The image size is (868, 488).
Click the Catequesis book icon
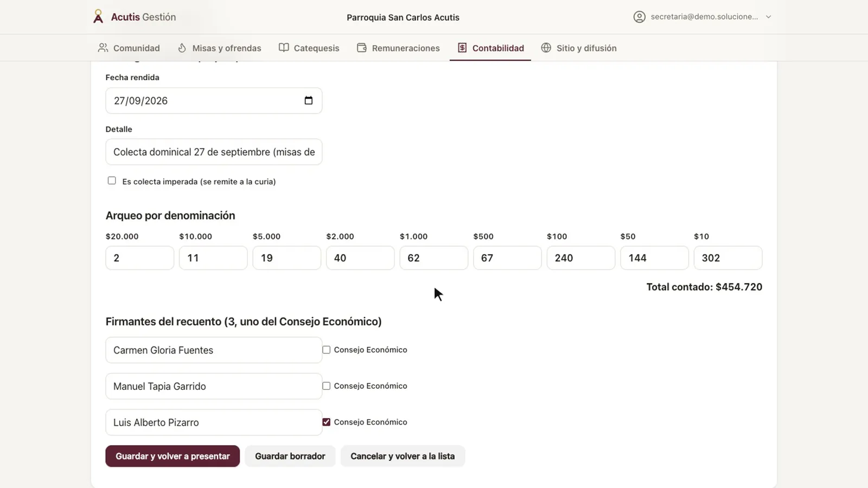pos(284,48)
